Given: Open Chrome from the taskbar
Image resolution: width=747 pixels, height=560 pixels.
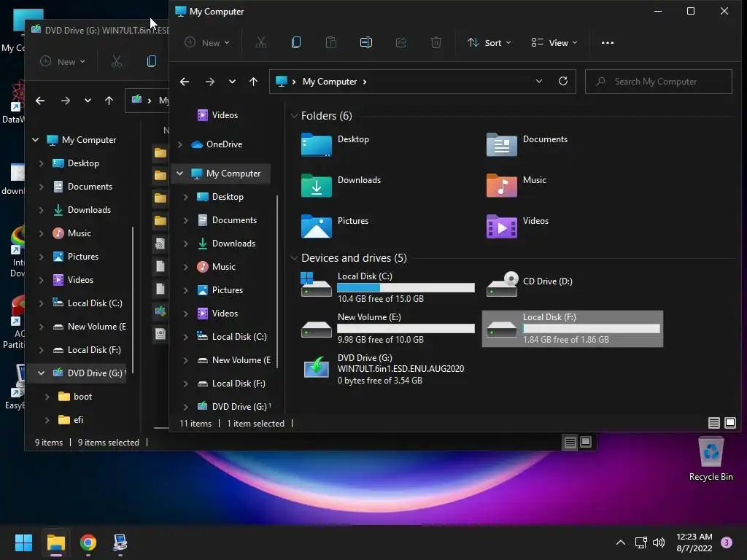Looking at the screenshot, I should click(x=88, y=542).
